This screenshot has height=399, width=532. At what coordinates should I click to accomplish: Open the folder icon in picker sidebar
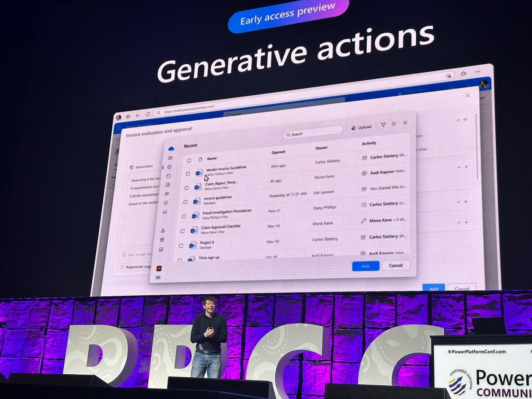168,176
